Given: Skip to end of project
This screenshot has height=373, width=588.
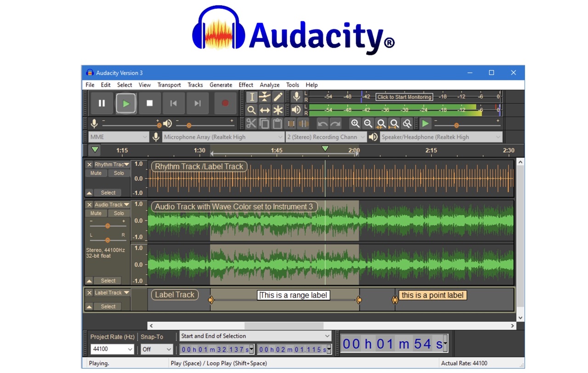Looking at the screenshot, I should coord(197,103).
